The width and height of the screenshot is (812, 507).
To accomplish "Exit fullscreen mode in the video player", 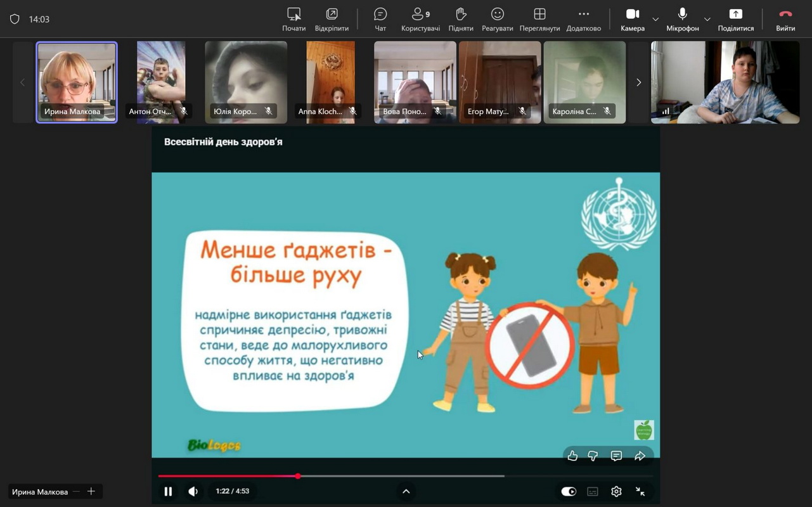I will (640, 491).
